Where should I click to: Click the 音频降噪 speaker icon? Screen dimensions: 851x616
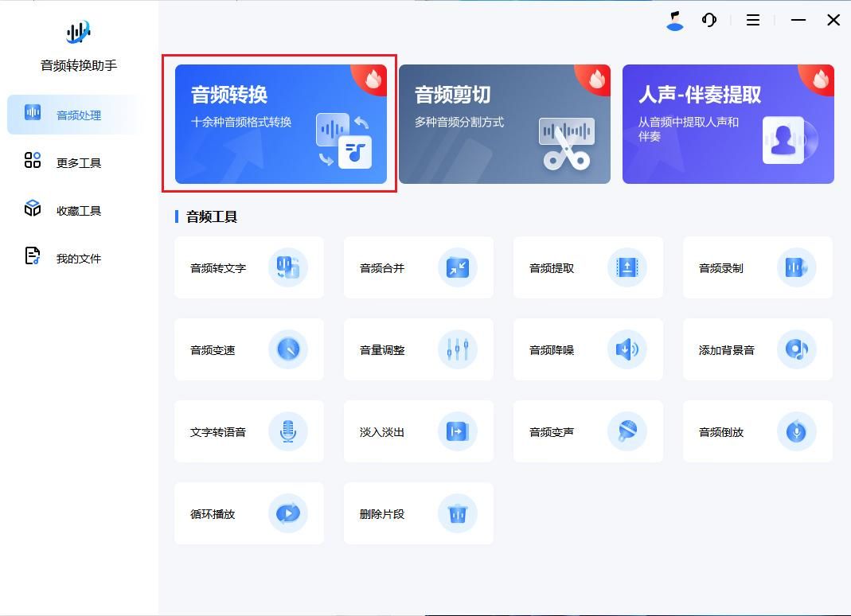click(x=627, y=349)
